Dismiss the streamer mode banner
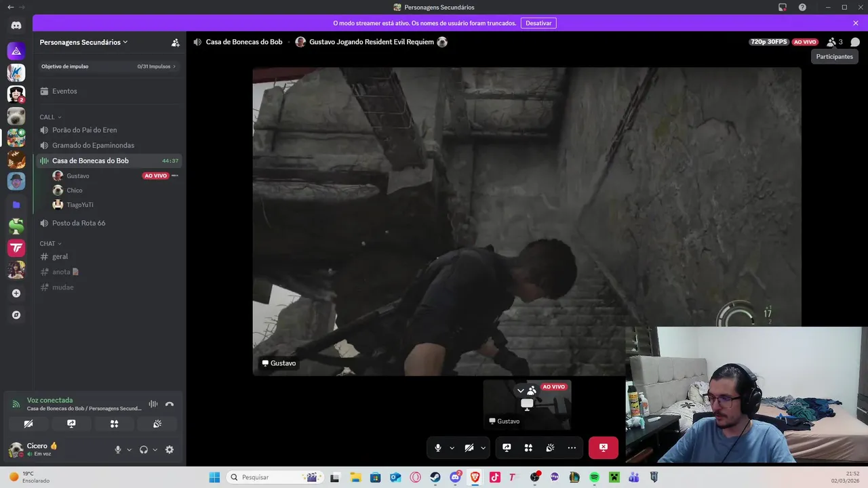 (x=856, y=23)
